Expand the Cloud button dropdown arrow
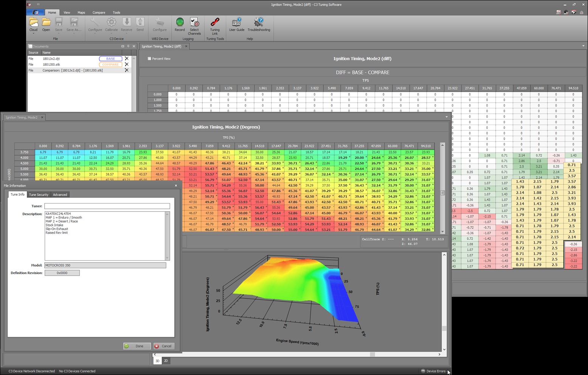Image resolution: width=588 pixels, height=375 pixels. tap(33, 34)
